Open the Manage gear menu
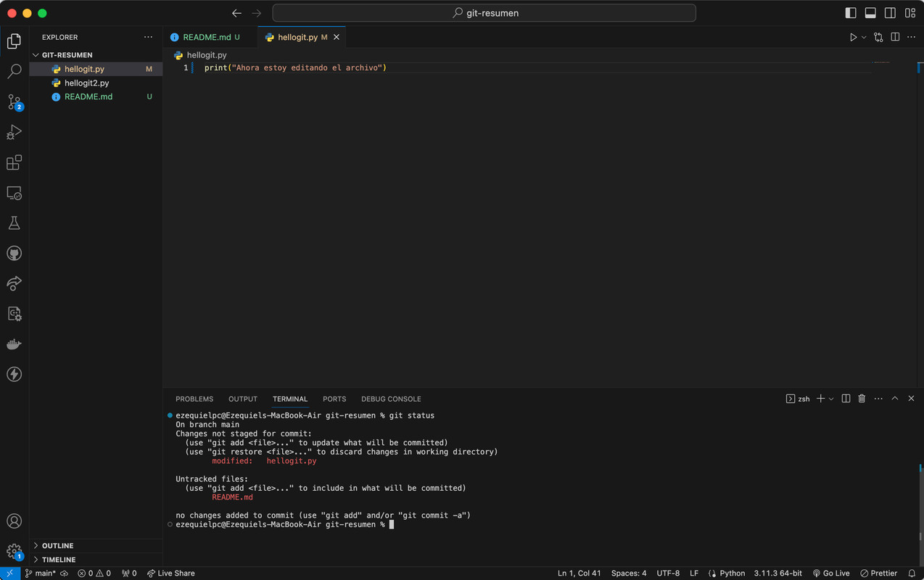The height and width of the screenshot is (580, 924). 14,552
